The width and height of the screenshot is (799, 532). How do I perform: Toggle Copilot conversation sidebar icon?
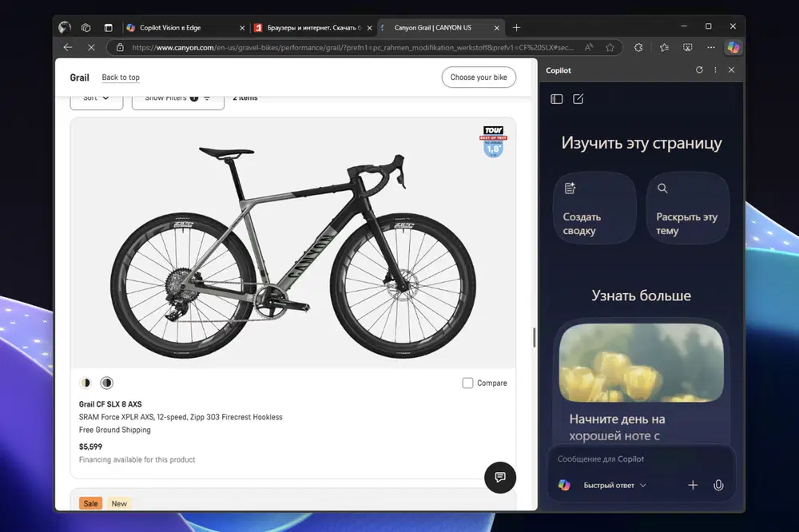(556, 99)
